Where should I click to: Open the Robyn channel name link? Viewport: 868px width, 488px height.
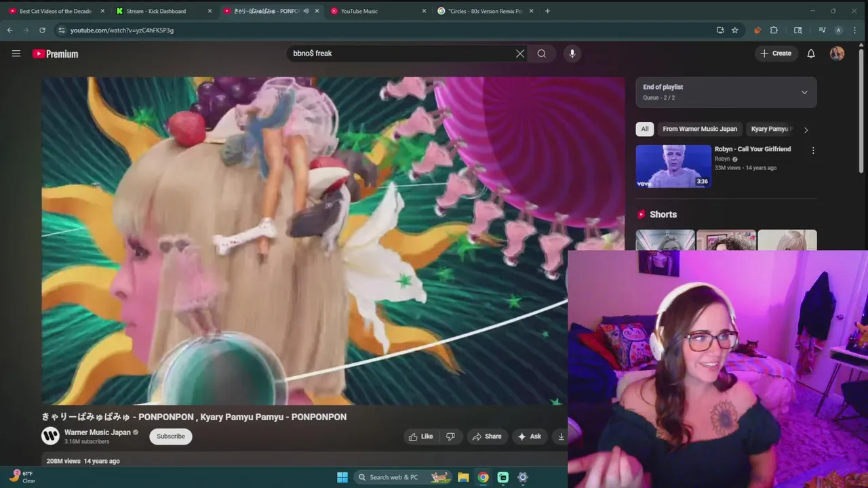click(722, 159)
